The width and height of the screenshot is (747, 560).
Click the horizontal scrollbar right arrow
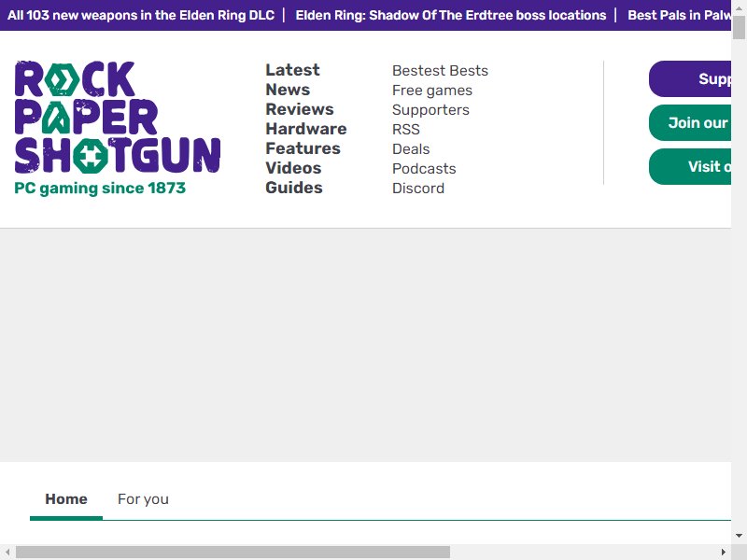[724, 552]
